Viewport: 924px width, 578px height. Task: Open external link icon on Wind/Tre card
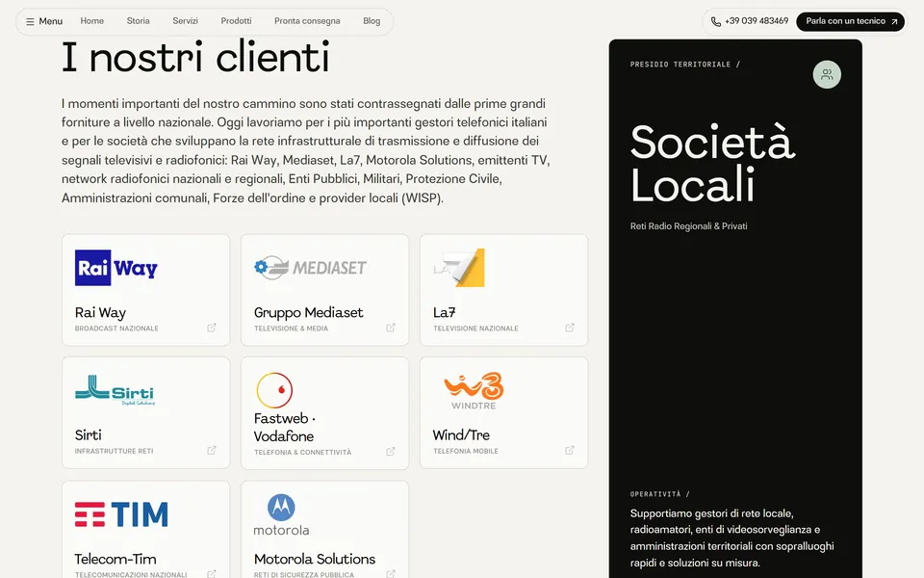coord(570,450)
